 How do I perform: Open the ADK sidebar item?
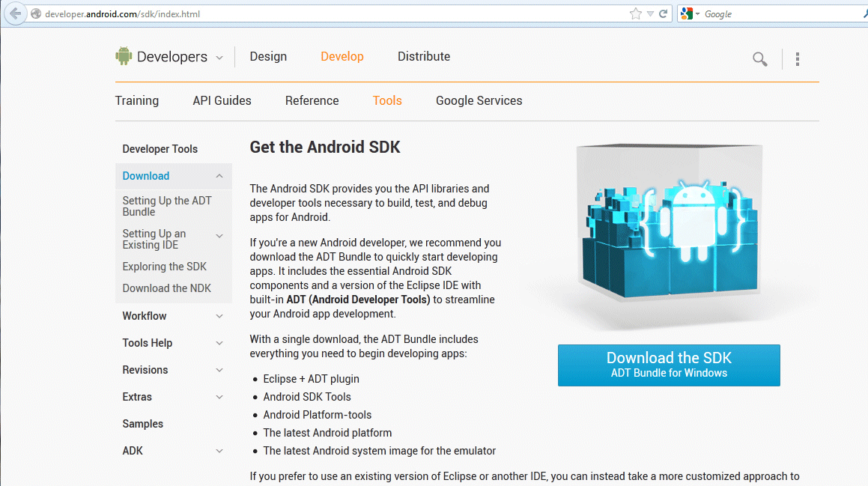(x=133, y=451)
